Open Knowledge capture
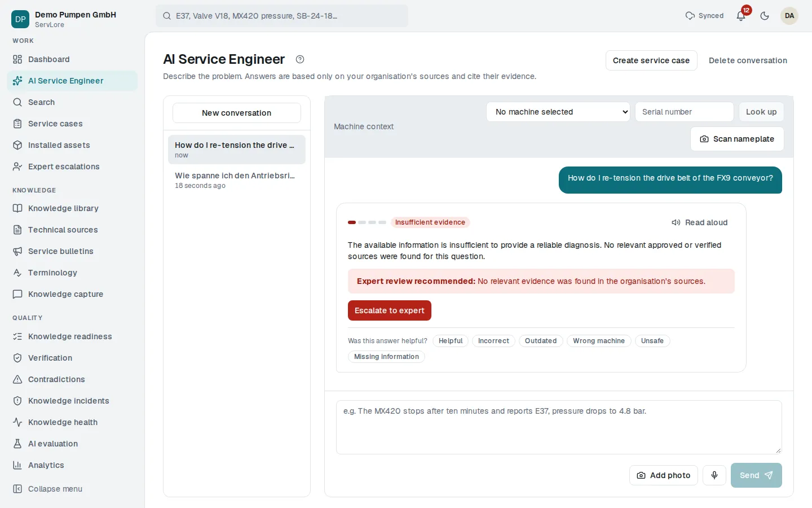The image size is (812, 508). [x=72, y=294]
